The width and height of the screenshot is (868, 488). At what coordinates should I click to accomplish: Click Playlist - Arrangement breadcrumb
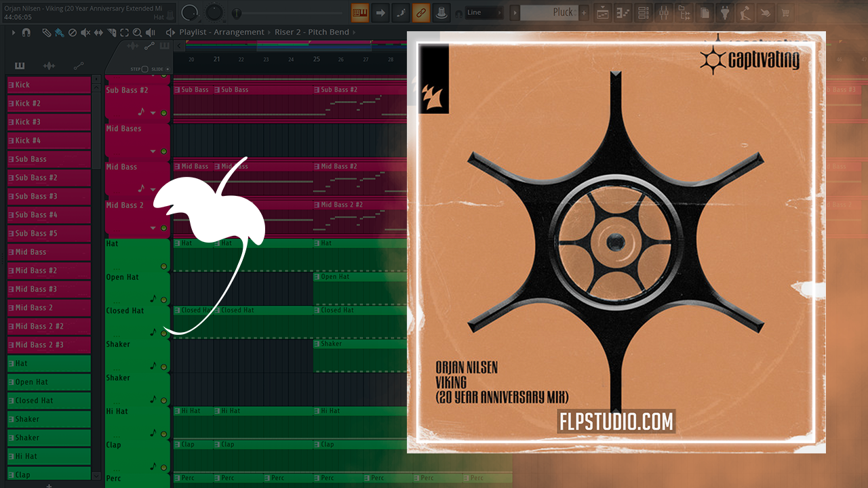221,33
